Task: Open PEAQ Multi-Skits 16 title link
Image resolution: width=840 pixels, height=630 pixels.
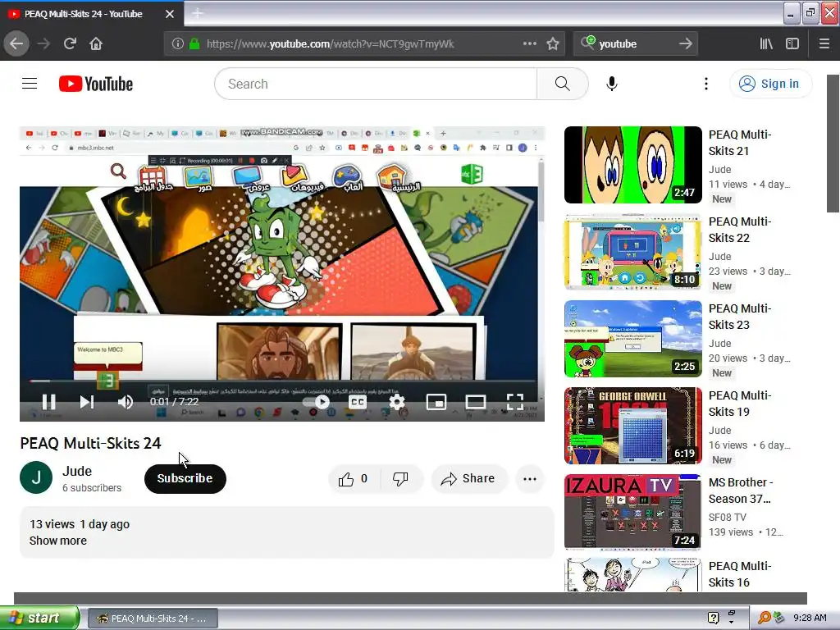Action: (740, 574)
